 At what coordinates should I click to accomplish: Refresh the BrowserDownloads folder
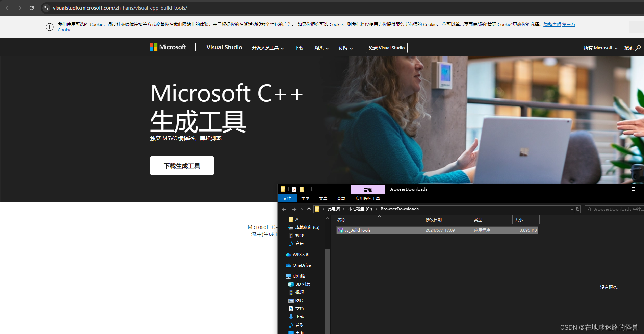click(578, 209)
